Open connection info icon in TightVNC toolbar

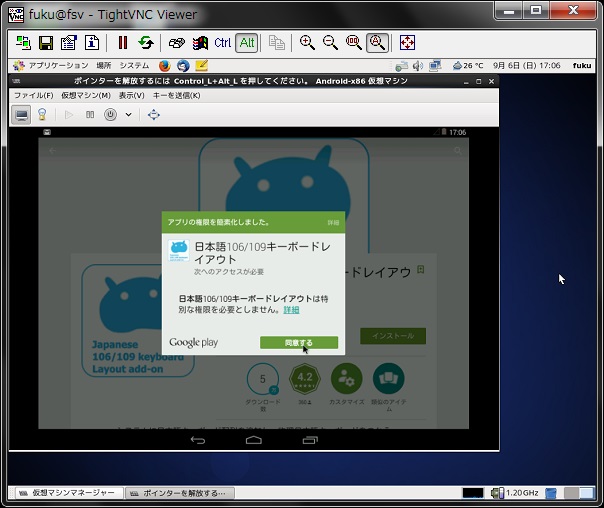coord(92,43)
